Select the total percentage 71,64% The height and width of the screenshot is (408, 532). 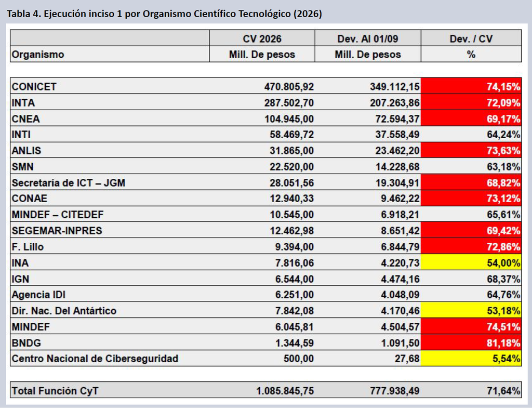503,391
